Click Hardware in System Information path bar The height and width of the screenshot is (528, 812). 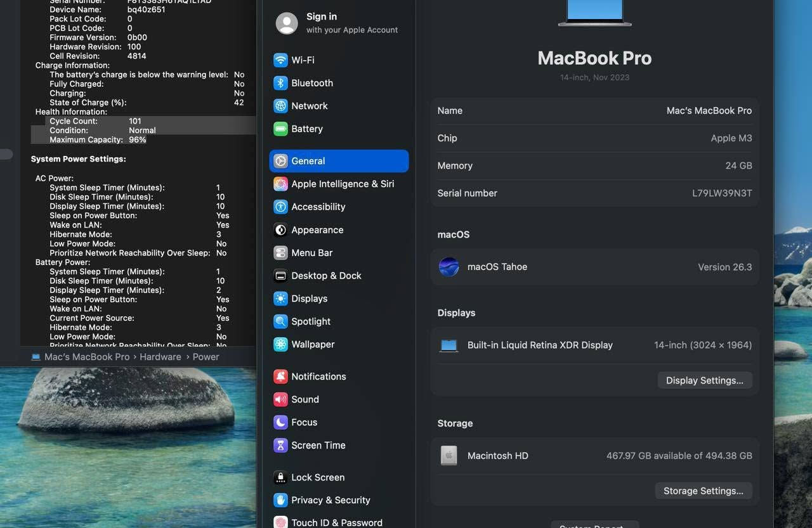pos(160,357)
